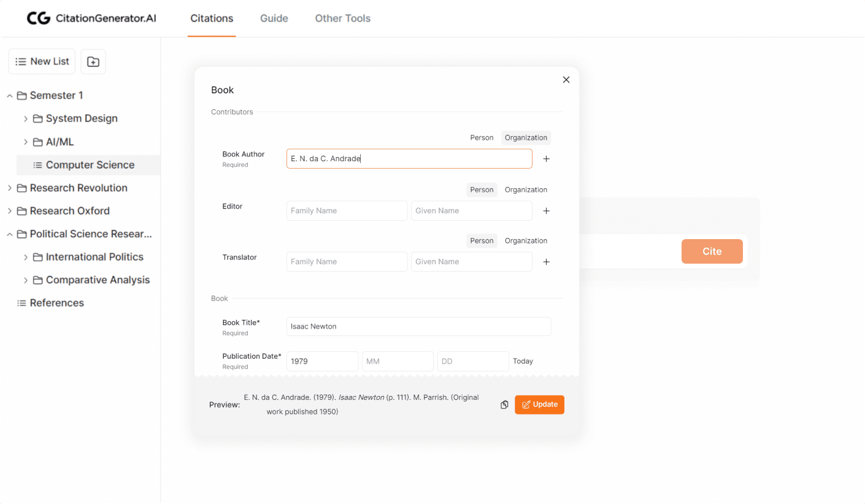Click the list icon next to References

[x=21, y=302]
